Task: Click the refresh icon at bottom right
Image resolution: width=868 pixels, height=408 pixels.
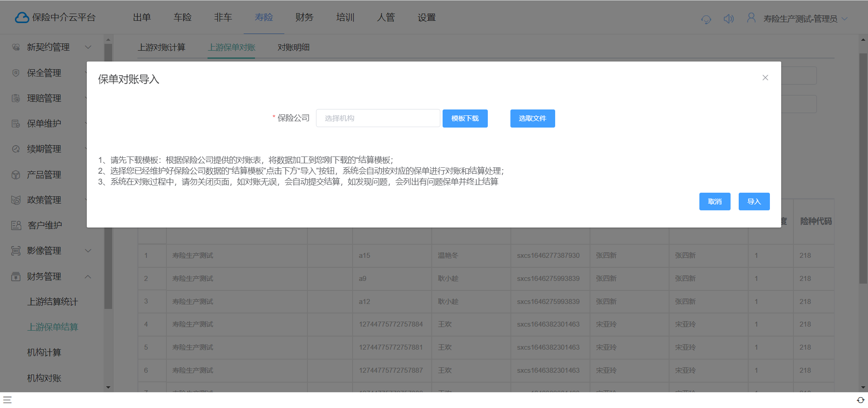Action: coord(860,400)
